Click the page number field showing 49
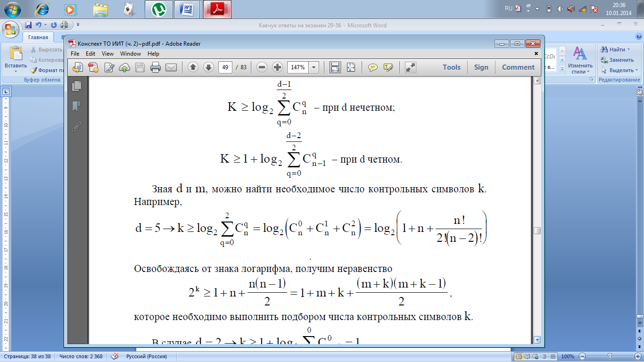 pos(225,67)
